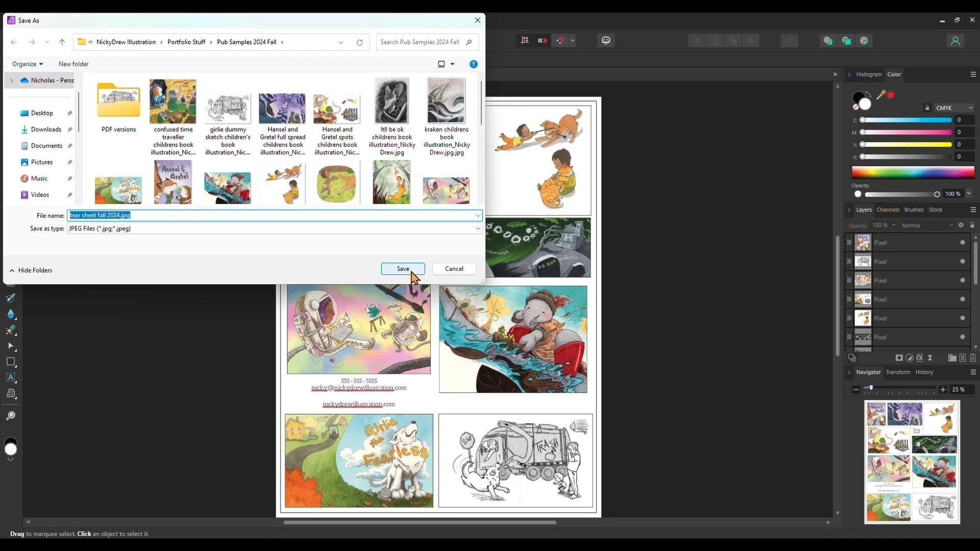
Task: Click the Save button
Action: click(x=403, y=269)
